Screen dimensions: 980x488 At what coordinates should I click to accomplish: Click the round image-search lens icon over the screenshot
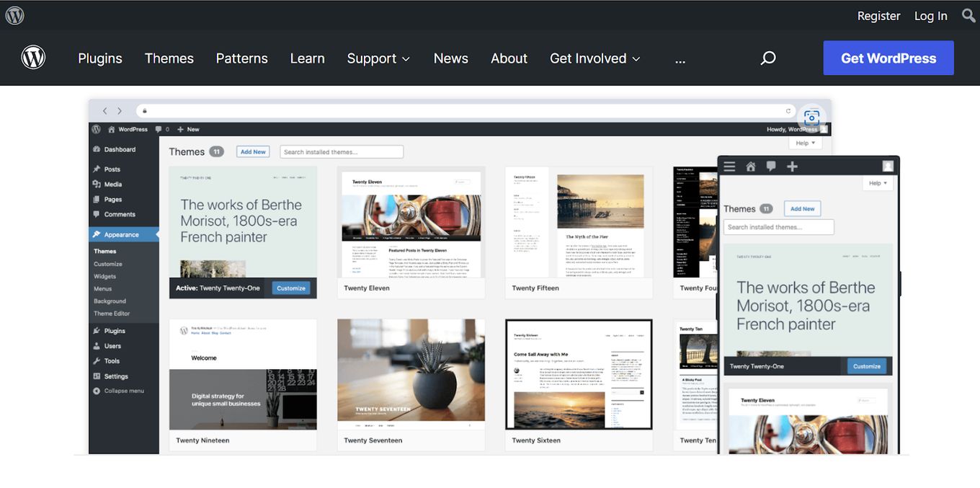(811, 117)
